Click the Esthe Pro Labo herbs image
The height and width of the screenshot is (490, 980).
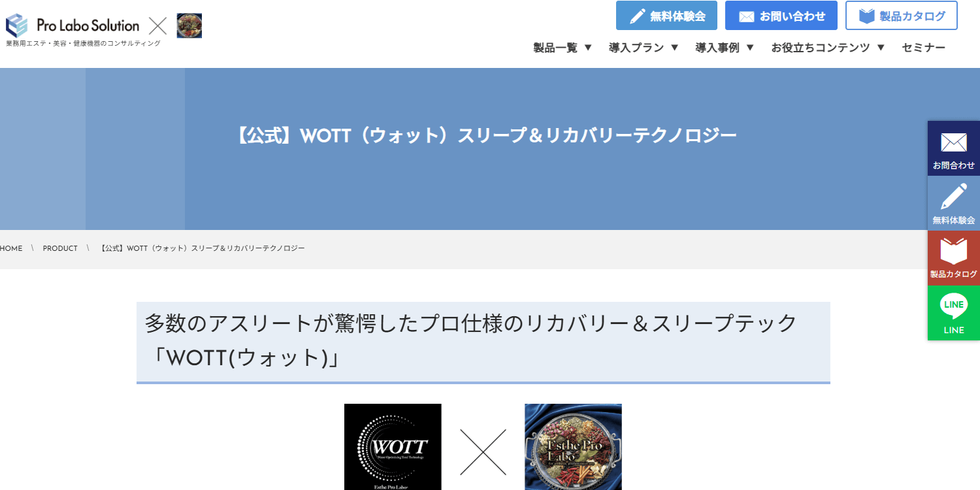point(573,447)
